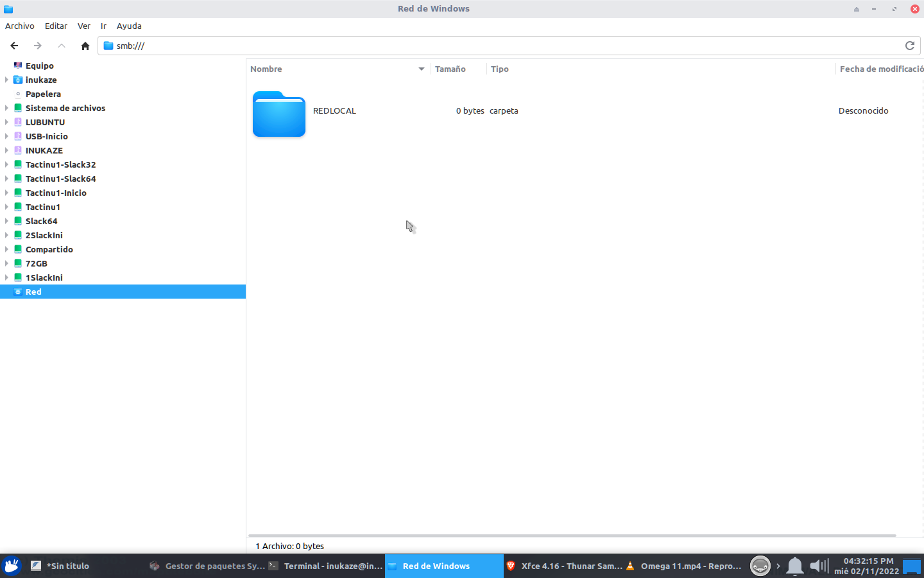Image resolution: width=924 pixels, height=578 pixels.
Task: Open the Editar menu
Action: click(56, 26)
